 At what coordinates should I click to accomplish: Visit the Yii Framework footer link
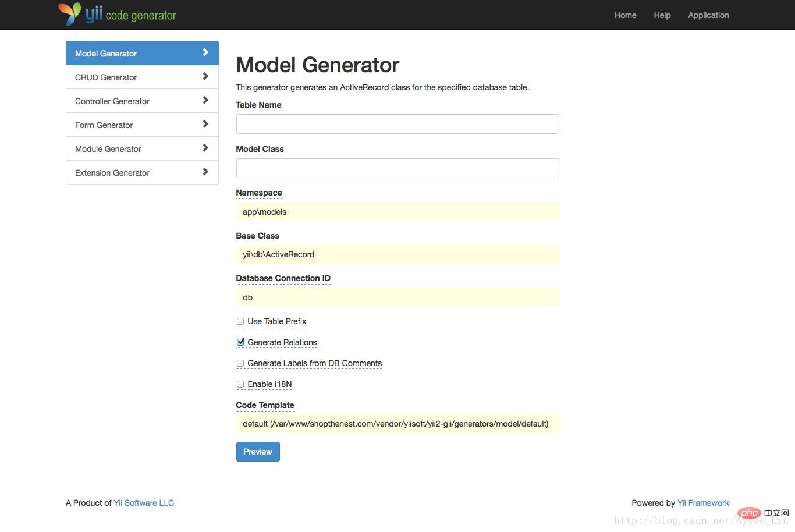pyautogui.click(x=703, y=503)
